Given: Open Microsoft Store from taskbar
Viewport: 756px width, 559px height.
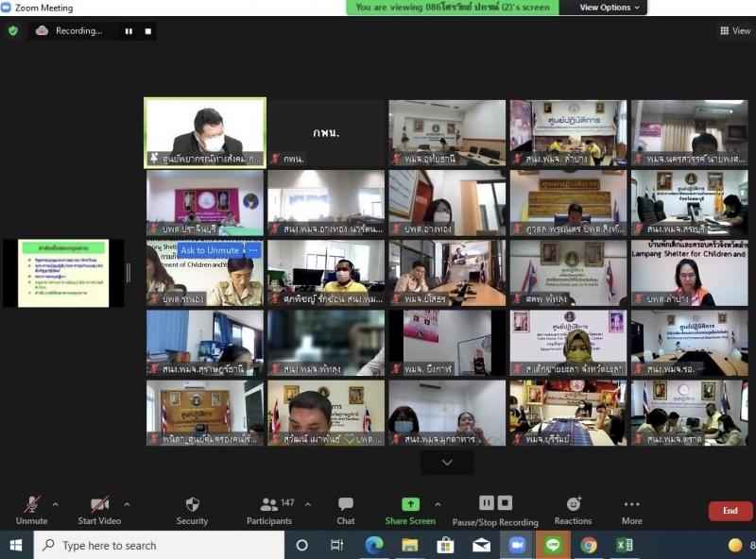Looking at the screenshot, I should tap(445, 546).
